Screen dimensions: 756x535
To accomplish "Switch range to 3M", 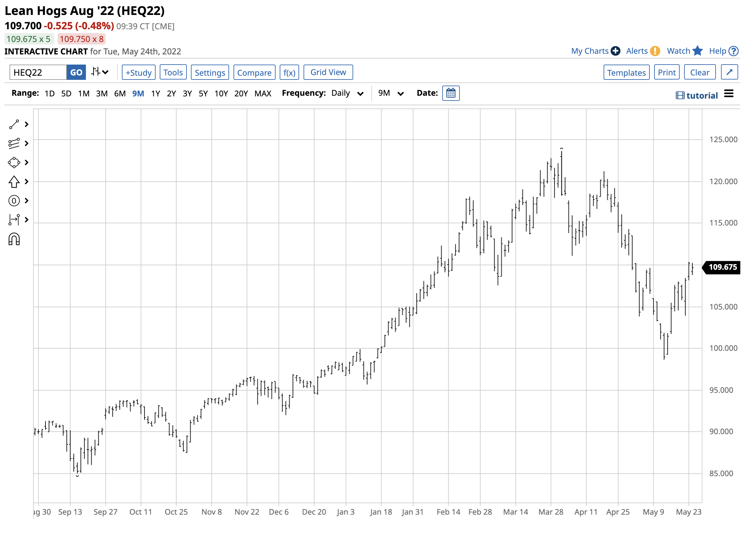I will 101,94.
